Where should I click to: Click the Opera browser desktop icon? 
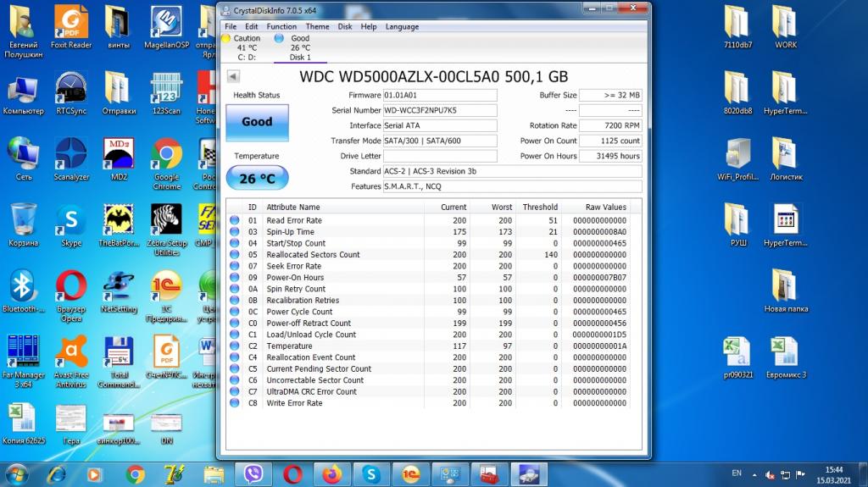pyautogui.click(x=71, y=296)
